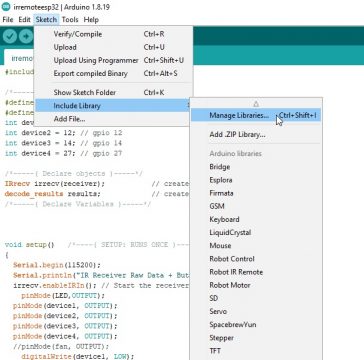364x360 pixels.
Task: Select Upload Using Programmer
Action: pyautogui.click(x=113, y=60)
